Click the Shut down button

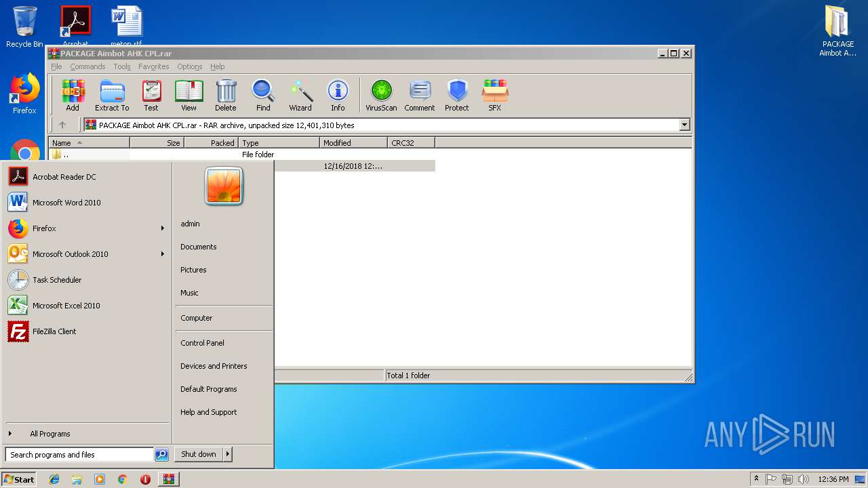(x=199, y=454)
